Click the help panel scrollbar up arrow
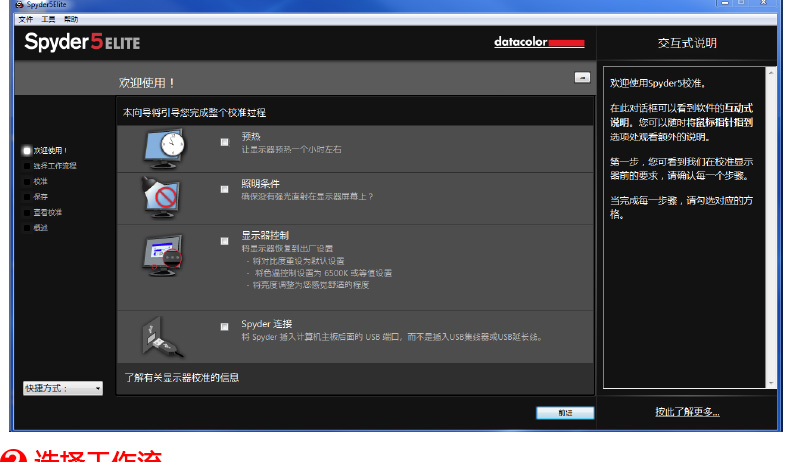The image size is (790, 462). (x=771, y=73)
